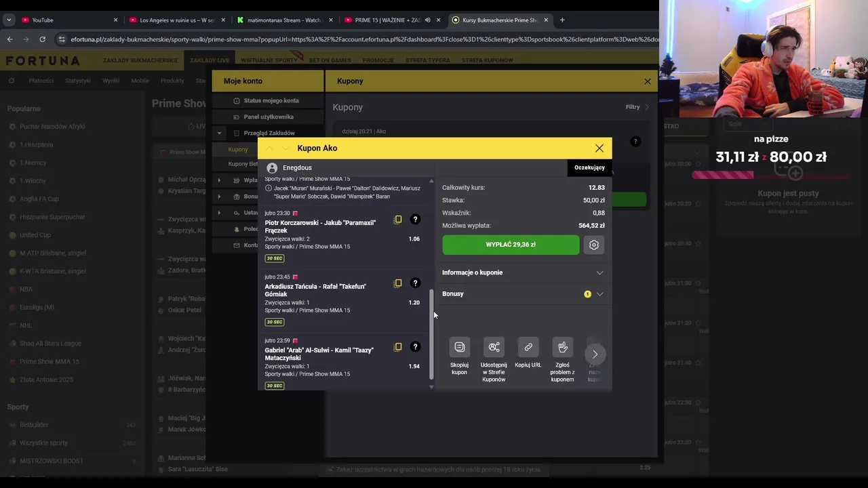868x488 pixels.
Task: Open Panel użytkownika
Action: (x=269, y=117)
